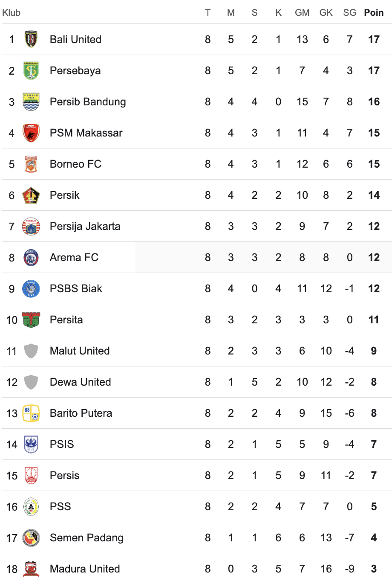
Task: Click the Madura United crest
Action: (x=31, y=569)
